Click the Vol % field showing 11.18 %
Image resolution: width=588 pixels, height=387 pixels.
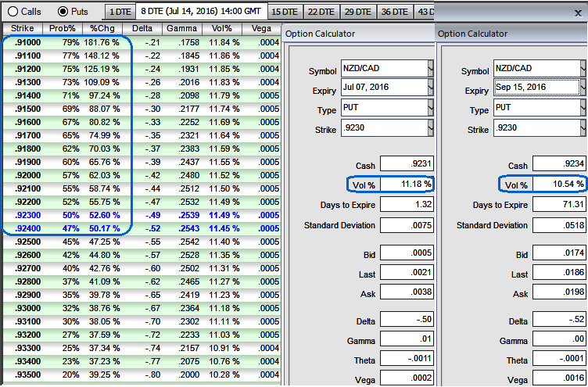(x=406, y=185)
